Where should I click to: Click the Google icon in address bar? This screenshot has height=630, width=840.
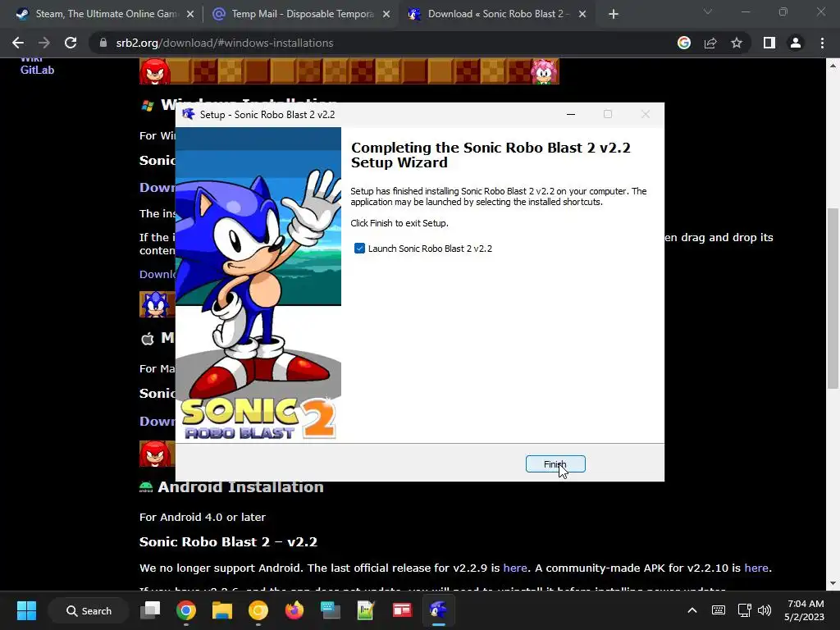(x=684, y=43)
